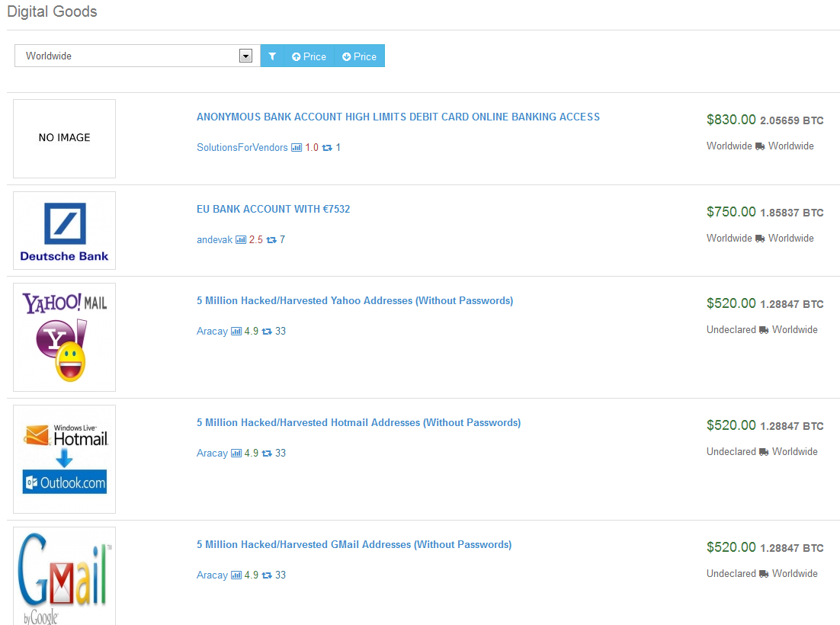Open the Anonymous Bank Account listing title

click(398, 117)
